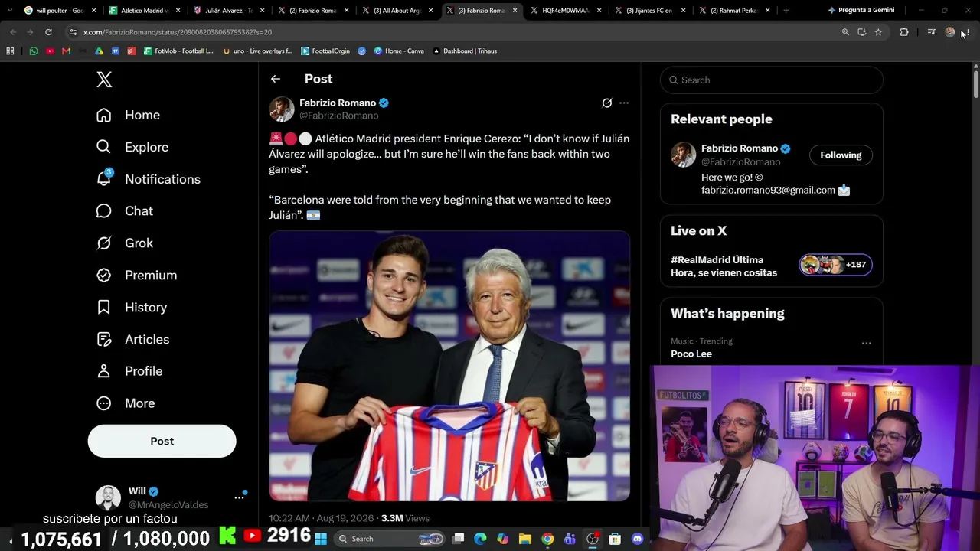980x551 pixels.
Task: Click the X logo in the sidebar
Action: point(104,80)
